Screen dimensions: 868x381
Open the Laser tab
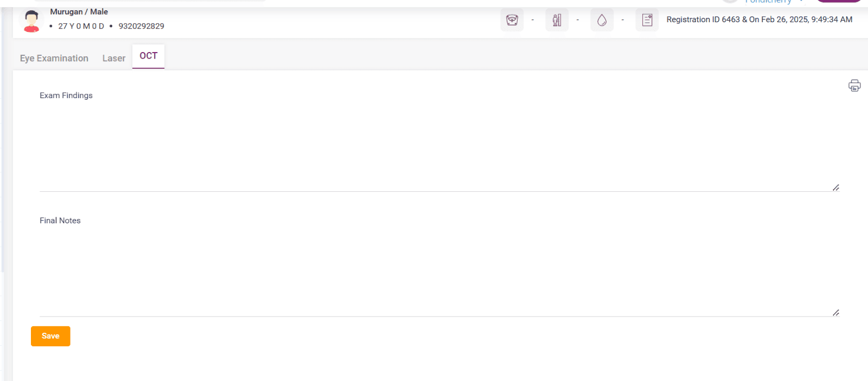(x=114, y=58)
